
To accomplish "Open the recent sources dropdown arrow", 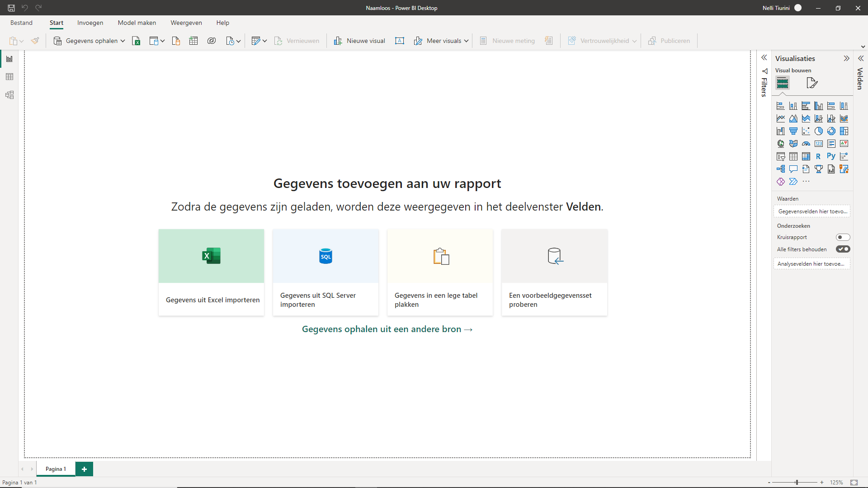I will 239,41.
